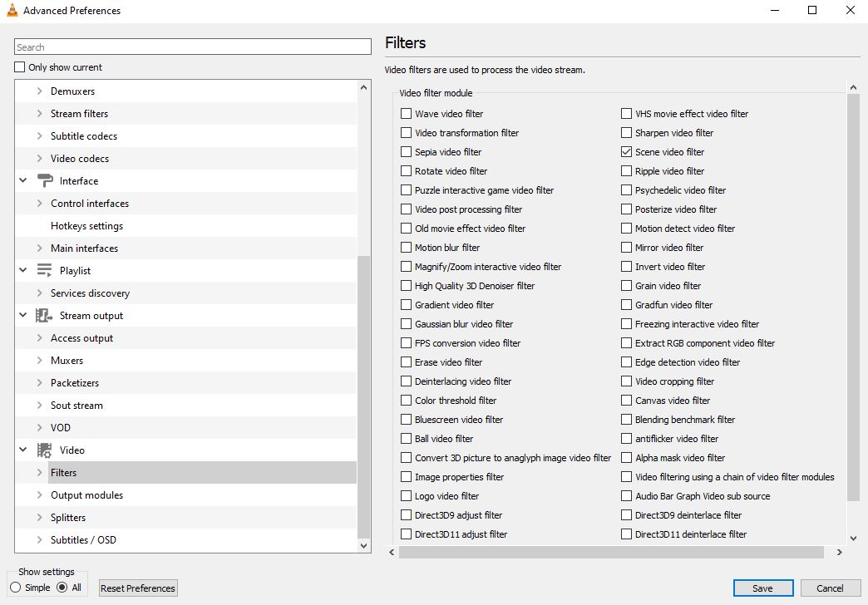Click the Stream output icon
Viewport: 868px width, 605px height.
coord(44,316)
